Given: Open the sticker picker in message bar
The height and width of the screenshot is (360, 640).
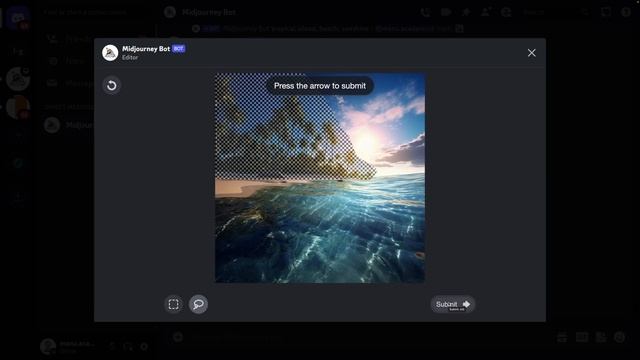Looking at the screenshot, I should tap(601, 337).
